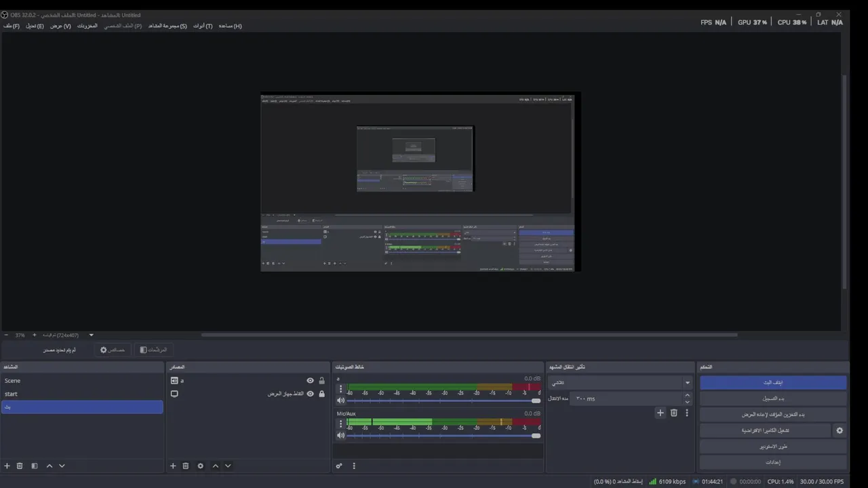868x488 pixels.
Task: Open the Help (H) menu
Action: [x=230, y=26]
